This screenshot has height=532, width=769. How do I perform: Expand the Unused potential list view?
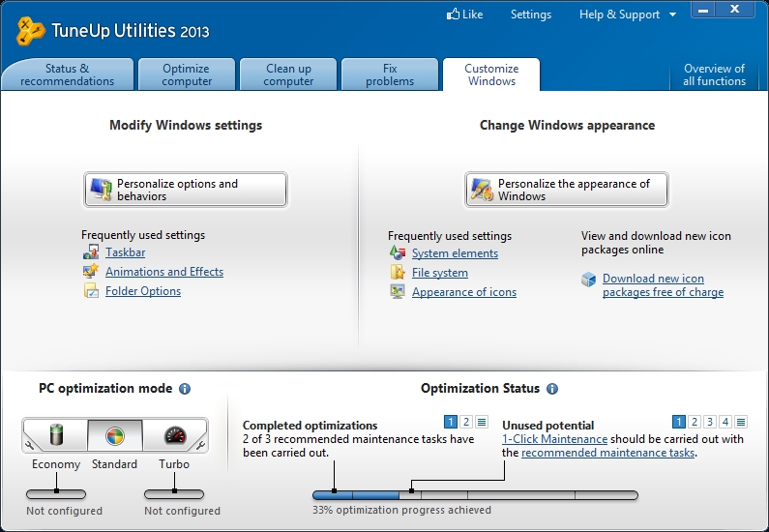(741, 422)
